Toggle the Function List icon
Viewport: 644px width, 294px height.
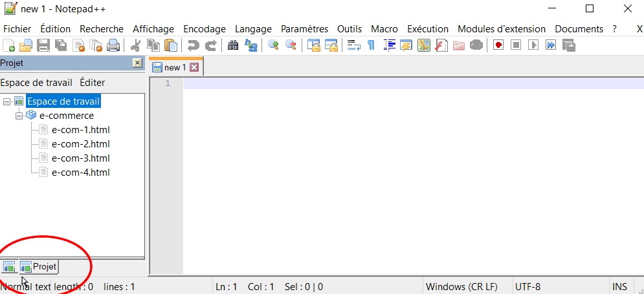click(441, 45)
